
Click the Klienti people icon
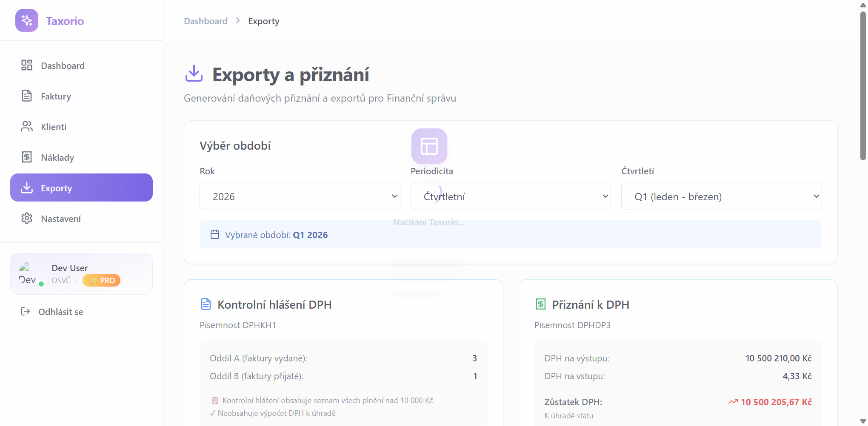coord(27,127)
